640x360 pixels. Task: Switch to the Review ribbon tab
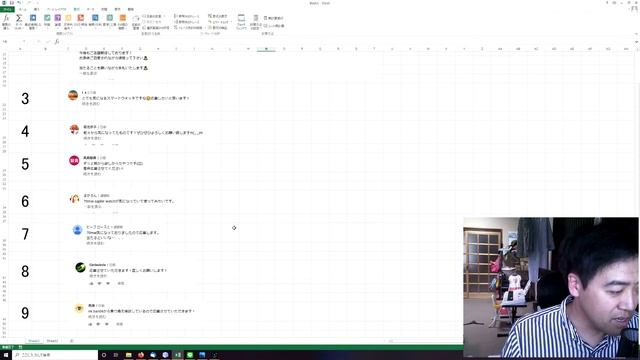pyautogui.click(x=104, y=9)
